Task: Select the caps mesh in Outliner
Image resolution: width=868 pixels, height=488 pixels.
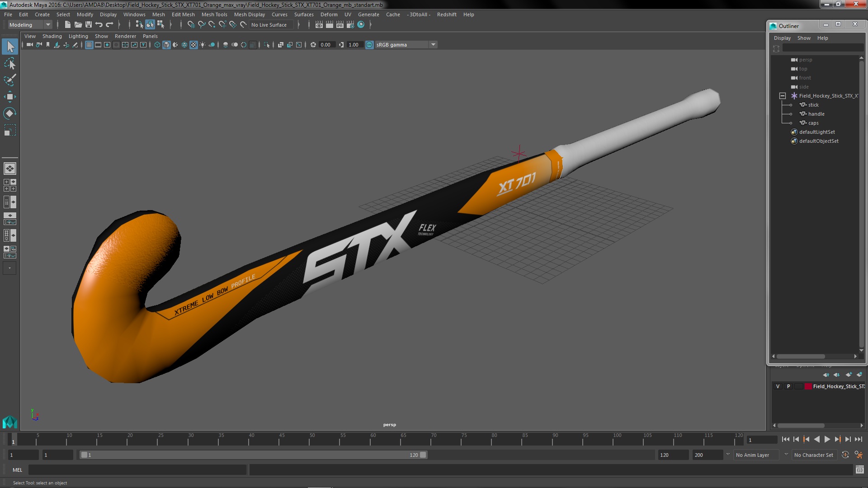Action: pyautogui.click(x=813, y=123)
